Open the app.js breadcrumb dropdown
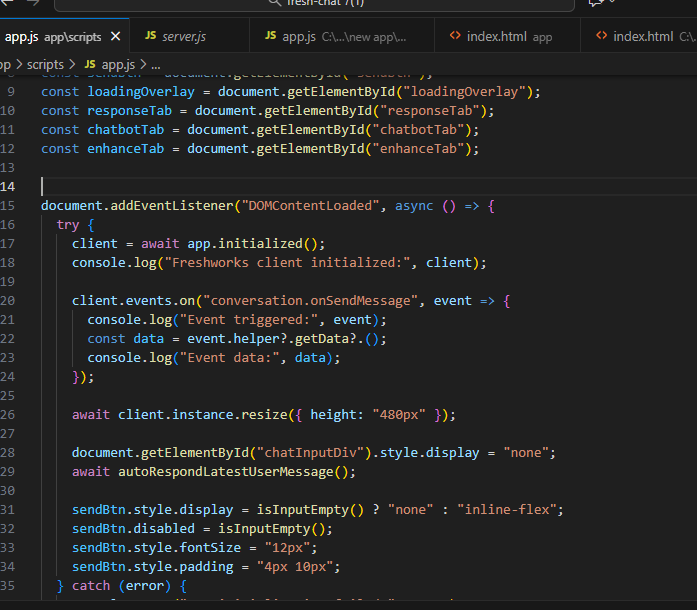This screenshot has width=697, height=610. tap(118, 64)
